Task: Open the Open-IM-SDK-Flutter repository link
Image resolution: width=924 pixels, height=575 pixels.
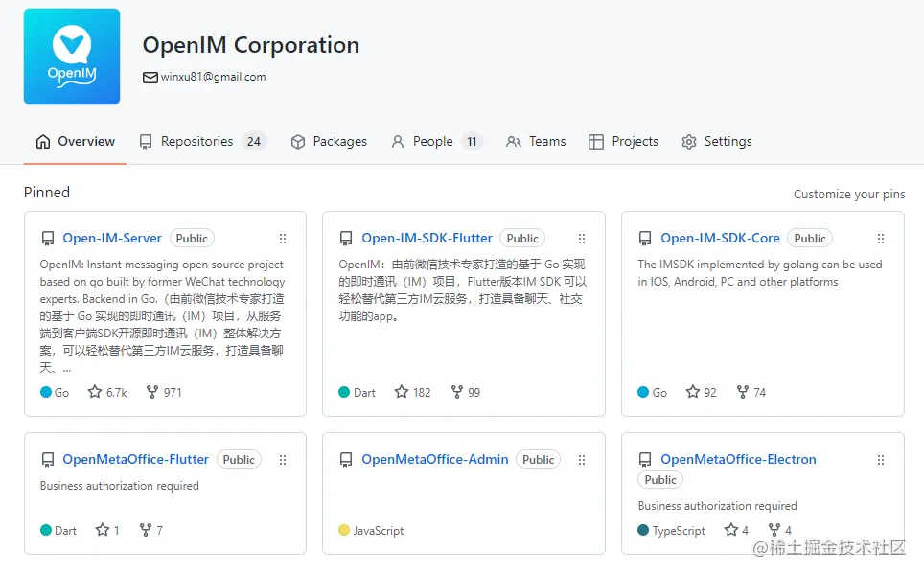Action: [427, 238]
